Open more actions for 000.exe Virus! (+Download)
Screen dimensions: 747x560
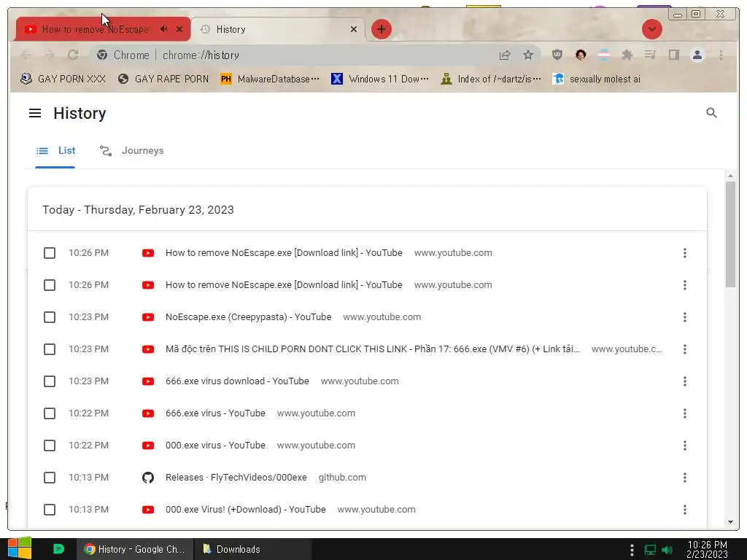click(684, 510)
